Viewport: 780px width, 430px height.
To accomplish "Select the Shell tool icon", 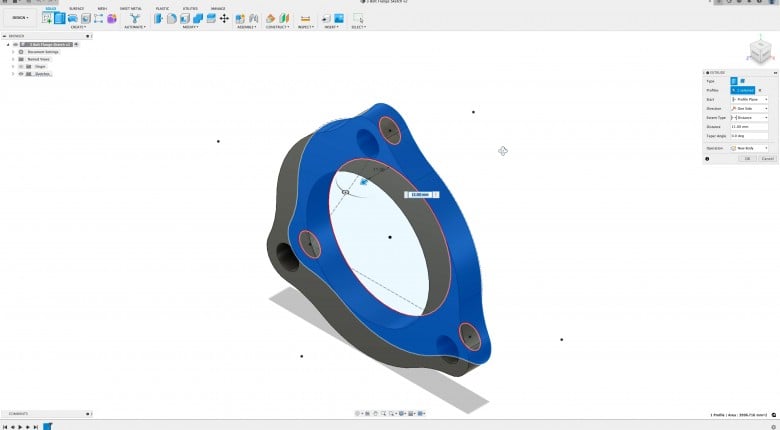I will click(x=185, y=18).
